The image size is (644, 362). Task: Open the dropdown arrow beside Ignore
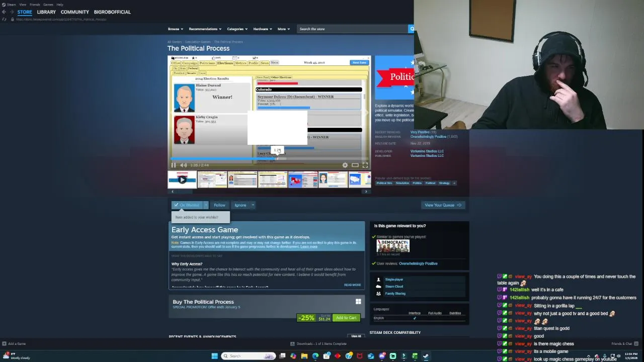pyautogui.click(x=253, y=205)
